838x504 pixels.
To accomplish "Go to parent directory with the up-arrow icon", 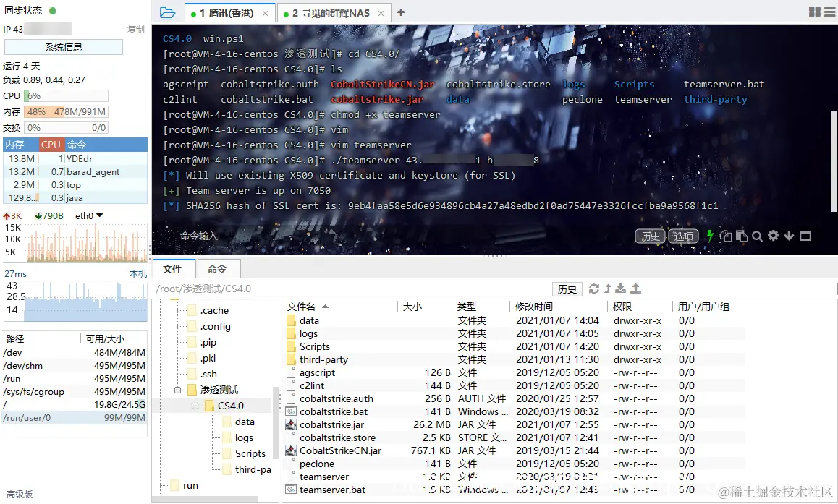I will pyautogui.click(x=608, y=288).
